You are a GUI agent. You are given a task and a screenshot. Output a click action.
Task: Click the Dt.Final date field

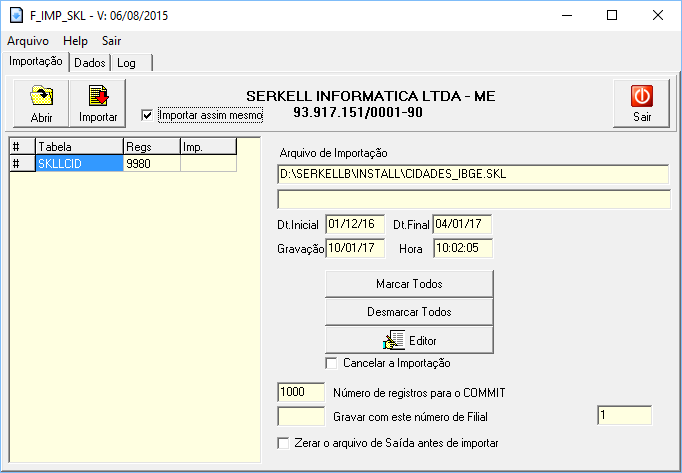pos(462,224)
